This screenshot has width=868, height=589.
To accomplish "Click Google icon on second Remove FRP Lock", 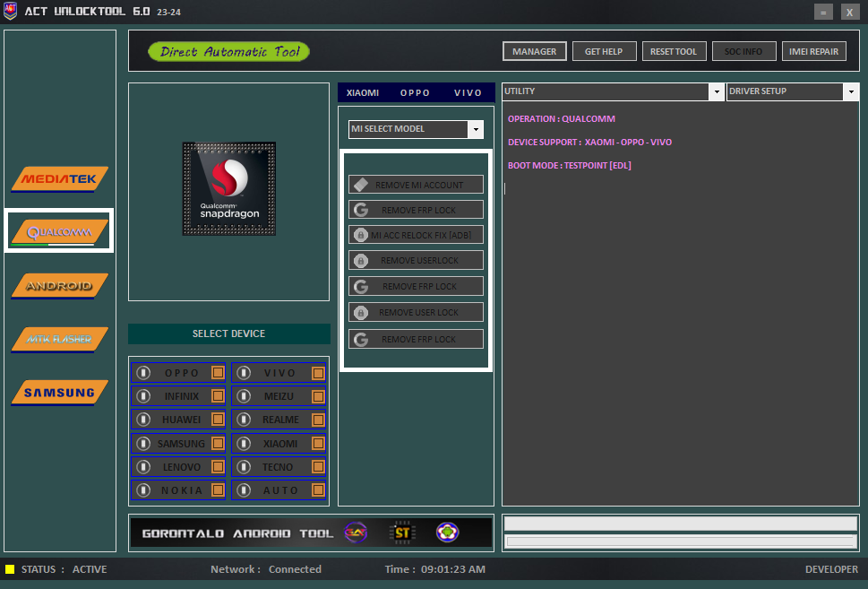I will pos(361,287).
